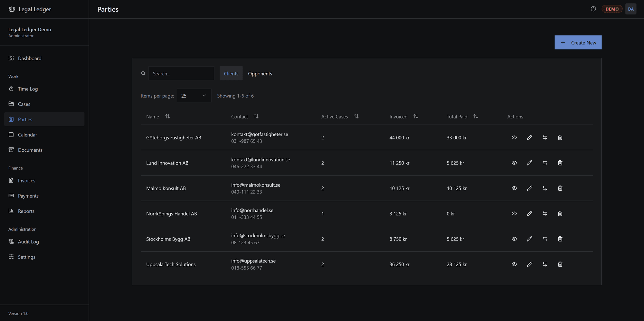Click swap arrows icon for Malmö Konsult AB
The image size is (644, 321).
pos(545,188)
